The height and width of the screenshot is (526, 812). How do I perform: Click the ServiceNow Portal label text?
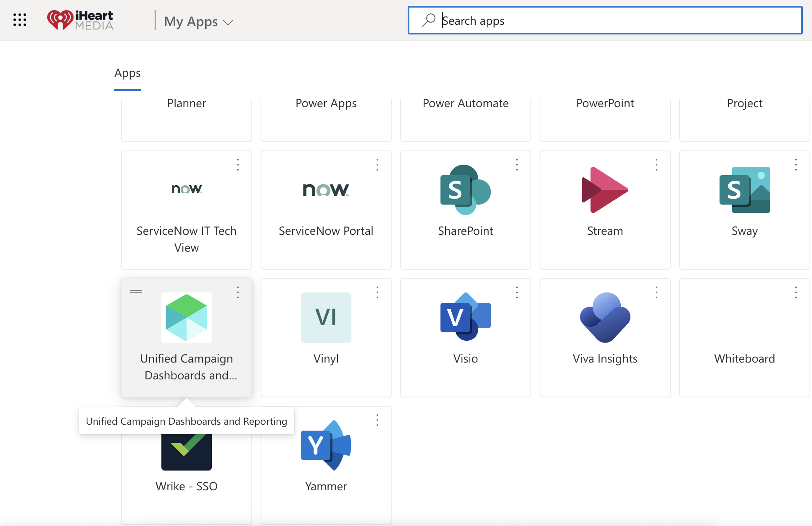pos(326,231)
